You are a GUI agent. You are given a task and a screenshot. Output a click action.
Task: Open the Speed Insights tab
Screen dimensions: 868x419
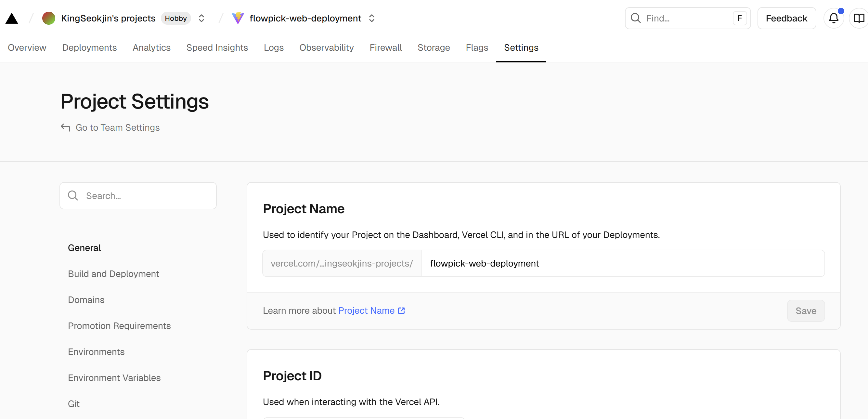tap(217, 47)
